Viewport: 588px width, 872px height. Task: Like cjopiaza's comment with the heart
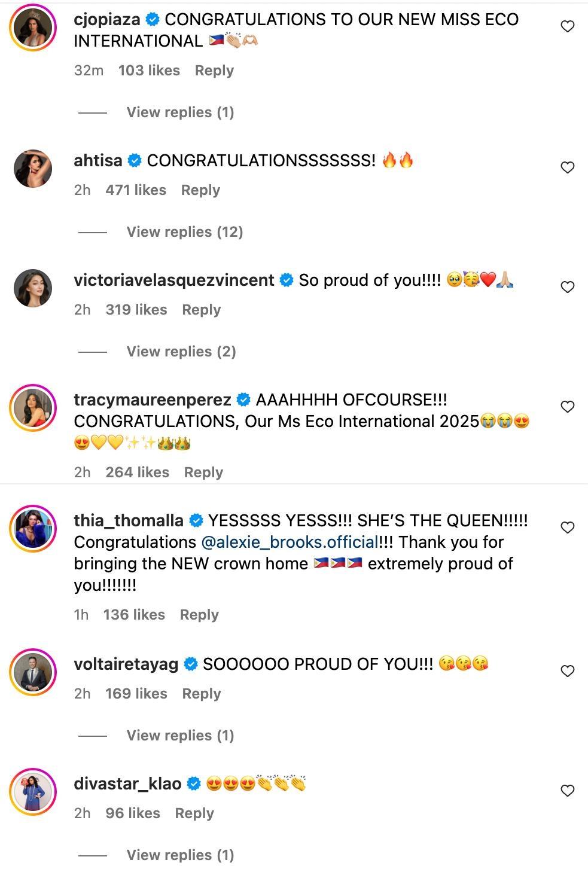click(x=567, y=26)
